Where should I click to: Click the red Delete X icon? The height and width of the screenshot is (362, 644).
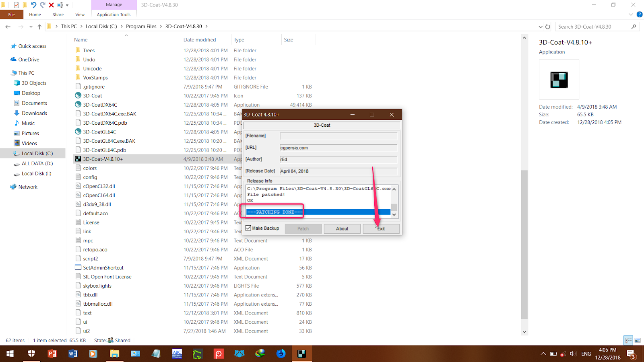(x=51, y=5)
